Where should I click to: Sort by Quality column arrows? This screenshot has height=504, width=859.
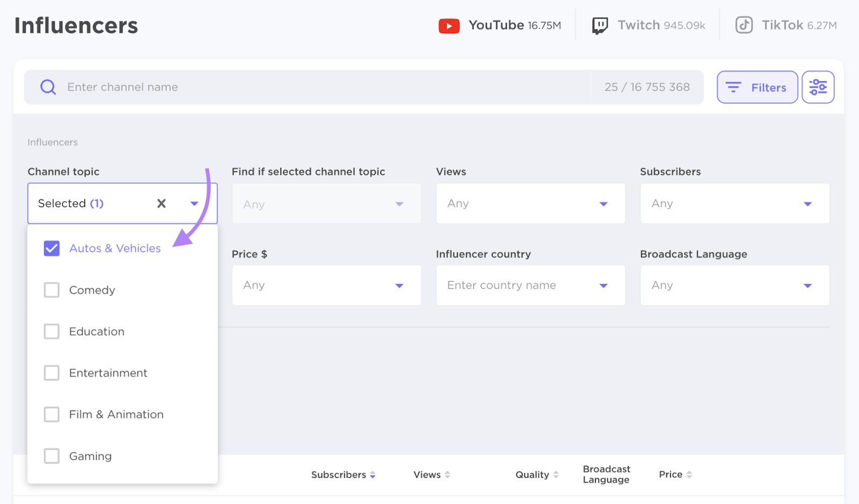click(556, 475)
